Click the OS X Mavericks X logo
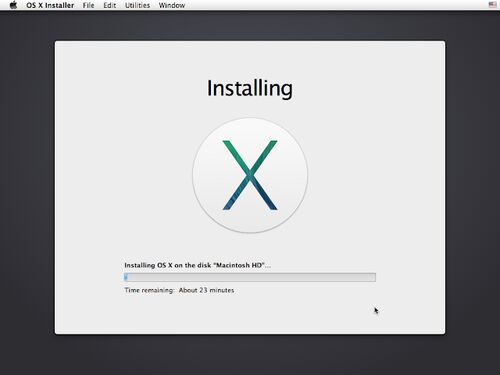The height and width of the screenshot is (375, 500). (x=250, y=175)
